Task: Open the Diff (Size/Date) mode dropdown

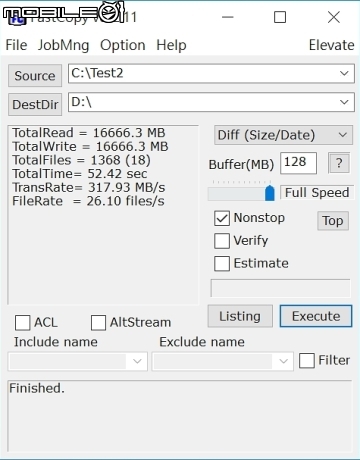Action: [283, 135]
